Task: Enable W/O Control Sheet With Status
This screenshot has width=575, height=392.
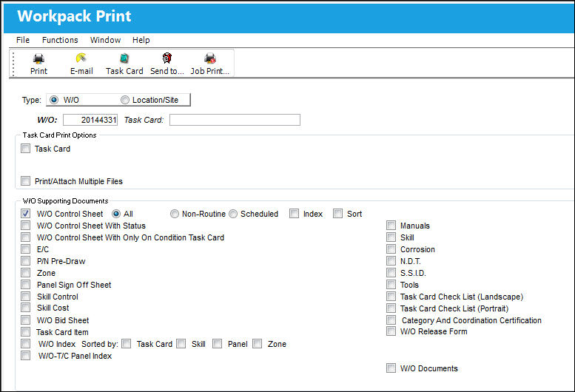Action: [25, 225]
